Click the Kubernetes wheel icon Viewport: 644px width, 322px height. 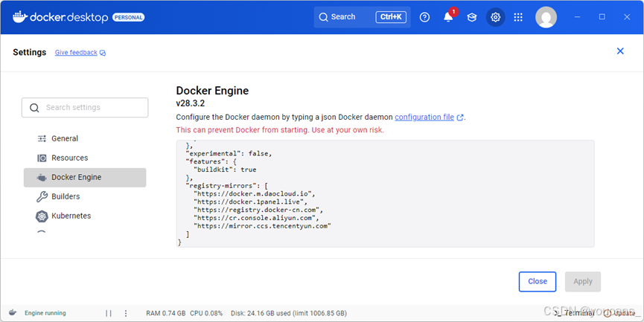[x=42, y=216]
